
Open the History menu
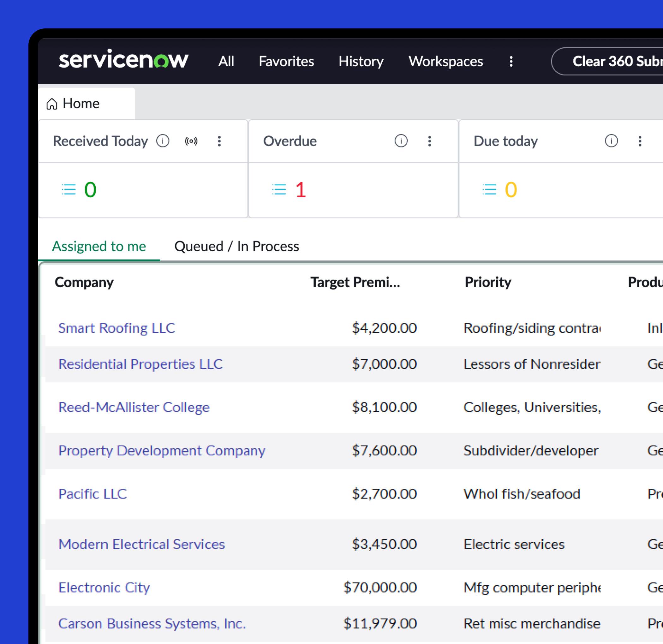(x=361, y=61)
